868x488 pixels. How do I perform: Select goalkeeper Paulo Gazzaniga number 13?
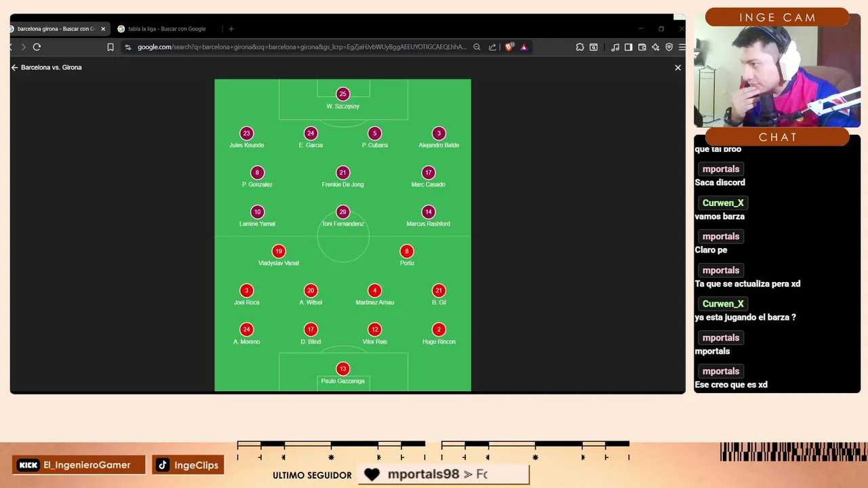[x=342, y=373]
